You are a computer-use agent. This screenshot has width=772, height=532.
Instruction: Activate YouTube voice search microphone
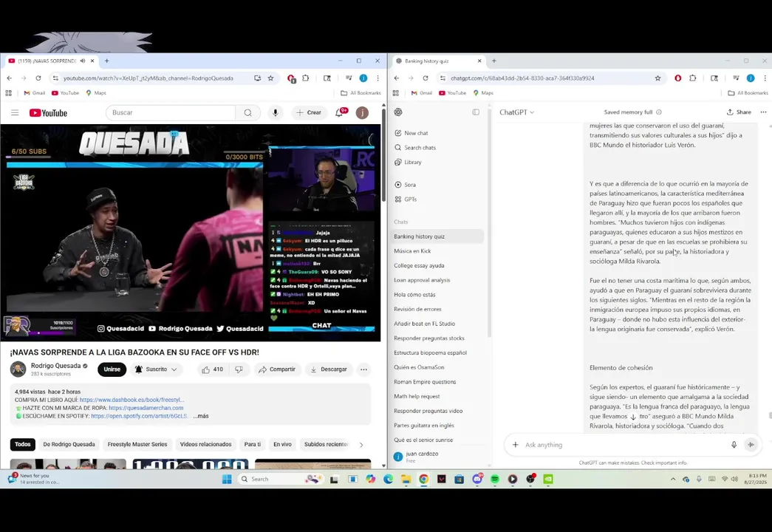click(x=276, y=113)
